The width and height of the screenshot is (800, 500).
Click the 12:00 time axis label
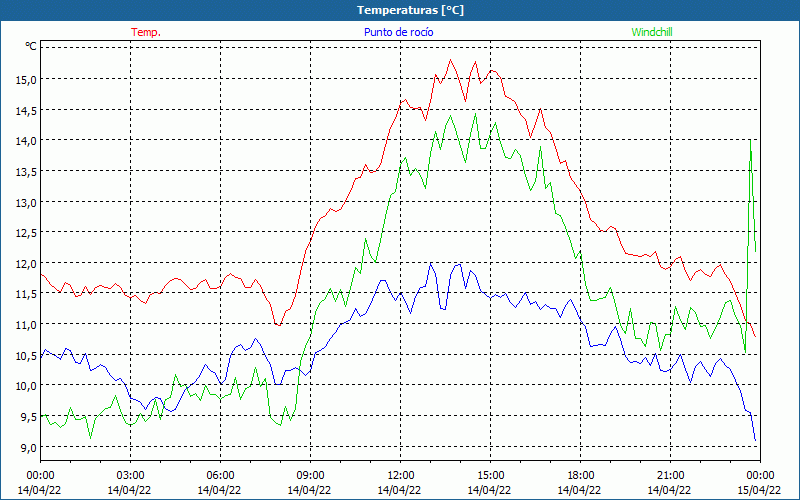tap(401, 476)
